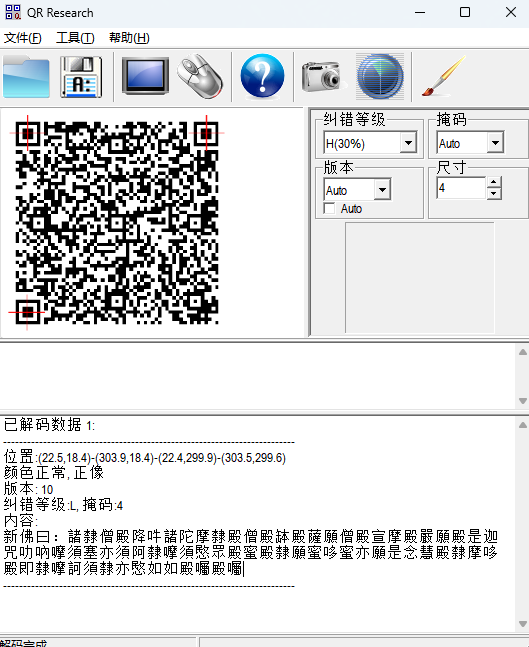Click the radar scan toolbar icon
This screenshot has width=529, height=647.
click(x=380, y=77)
